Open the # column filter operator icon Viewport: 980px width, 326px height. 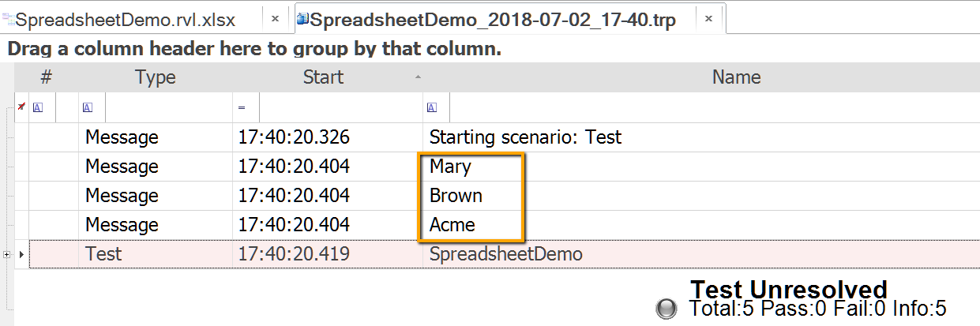(x=38, y=107)
